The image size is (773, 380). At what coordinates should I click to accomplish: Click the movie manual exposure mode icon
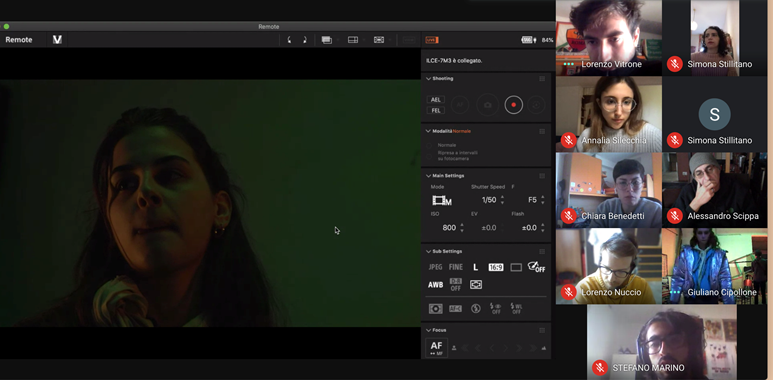pyautogui.click(x=442, y=201)
